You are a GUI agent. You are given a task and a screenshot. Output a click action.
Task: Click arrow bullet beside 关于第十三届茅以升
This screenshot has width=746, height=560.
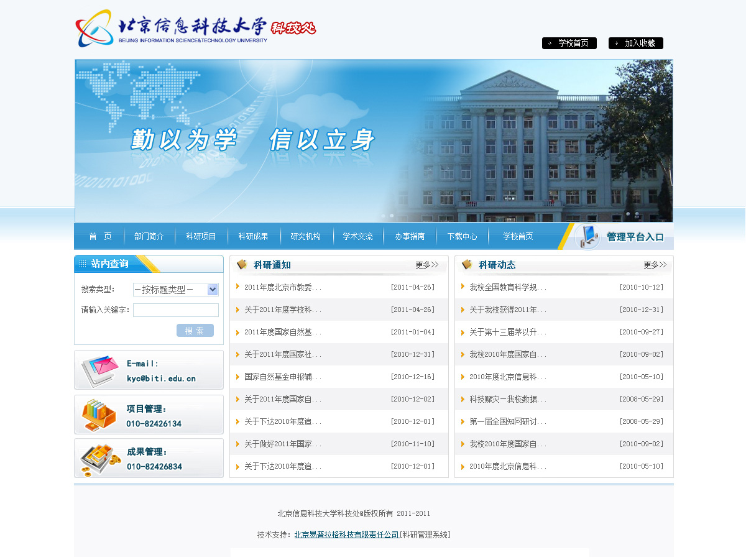[x=463, y=332]
